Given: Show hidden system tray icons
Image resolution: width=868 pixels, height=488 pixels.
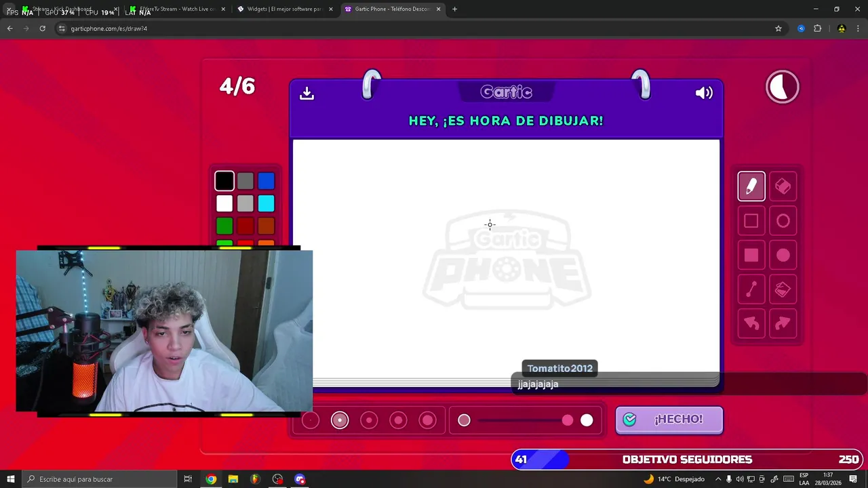Looking at the screenshot, I should pyautogui.click(x=718, y=479).
